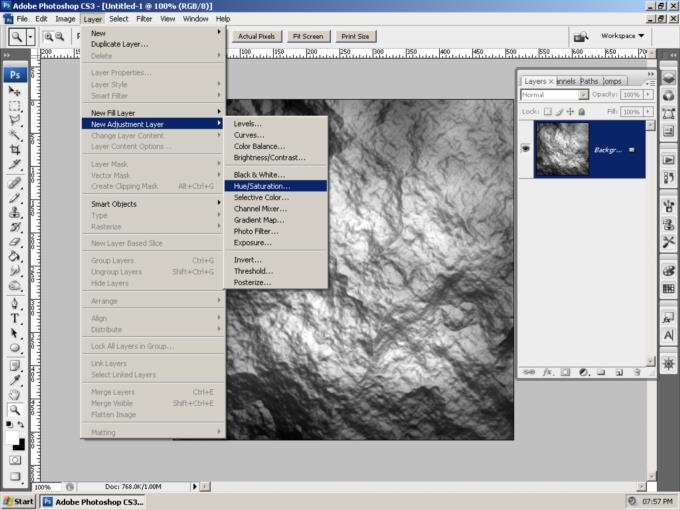Click new adjustment layer icon in Layers panel

click(x=584, y=372)
